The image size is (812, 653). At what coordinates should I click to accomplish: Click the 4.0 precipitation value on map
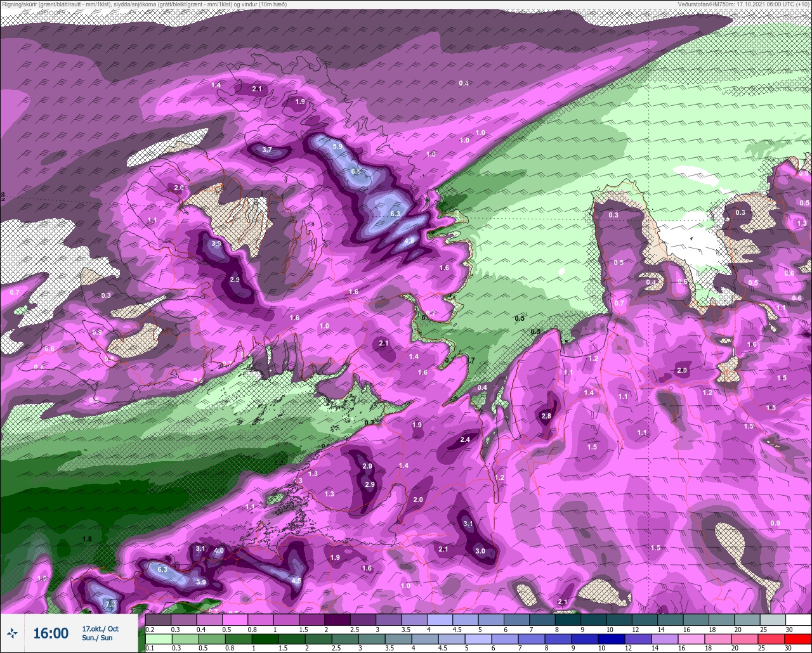point(218,552)
